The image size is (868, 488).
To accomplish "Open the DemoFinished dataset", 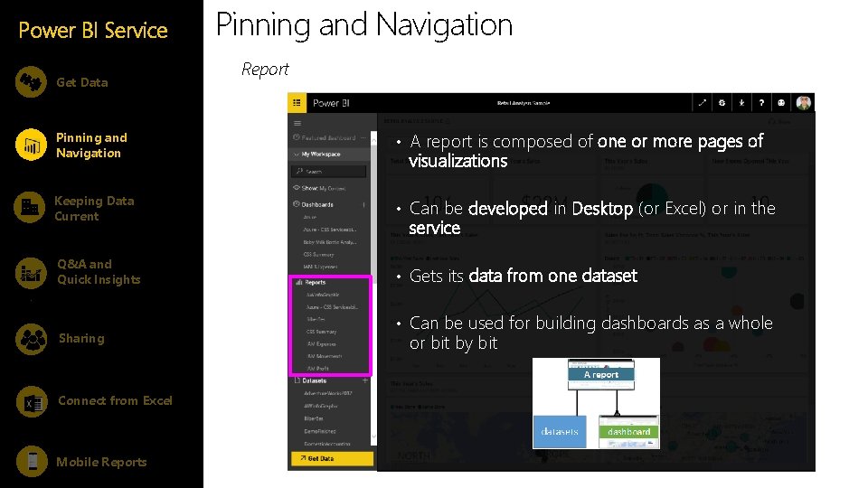I will coord(319,431).
